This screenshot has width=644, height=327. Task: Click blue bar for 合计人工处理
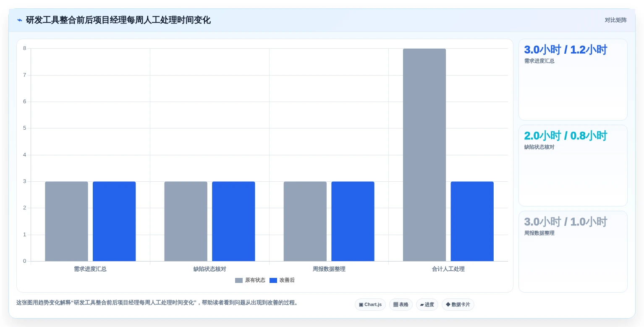pyautogui.click(x=472, y=221)
